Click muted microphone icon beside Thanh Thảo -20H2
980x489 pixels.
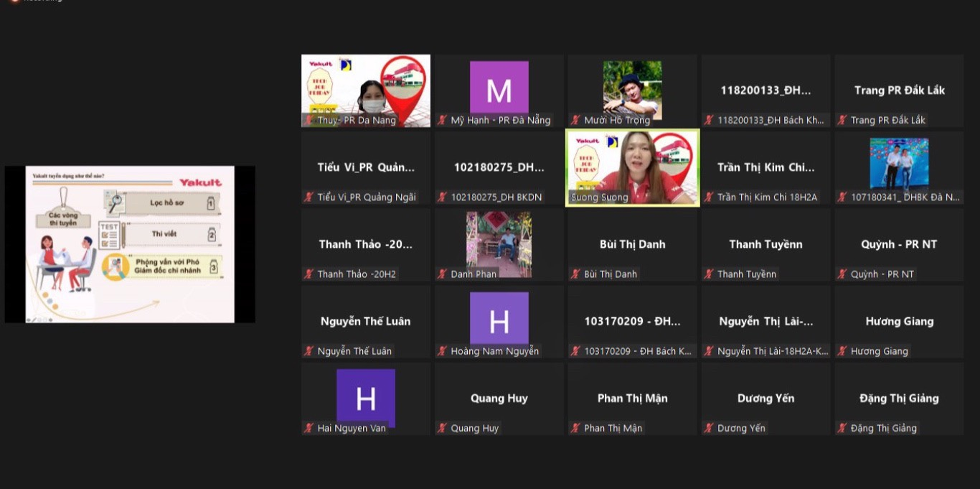click(309, 274)
